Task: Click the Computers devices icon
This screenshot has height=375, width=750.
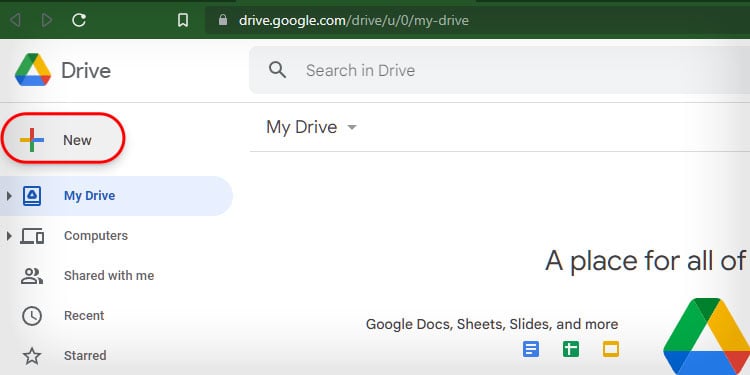Action: (x=32, y=236)
